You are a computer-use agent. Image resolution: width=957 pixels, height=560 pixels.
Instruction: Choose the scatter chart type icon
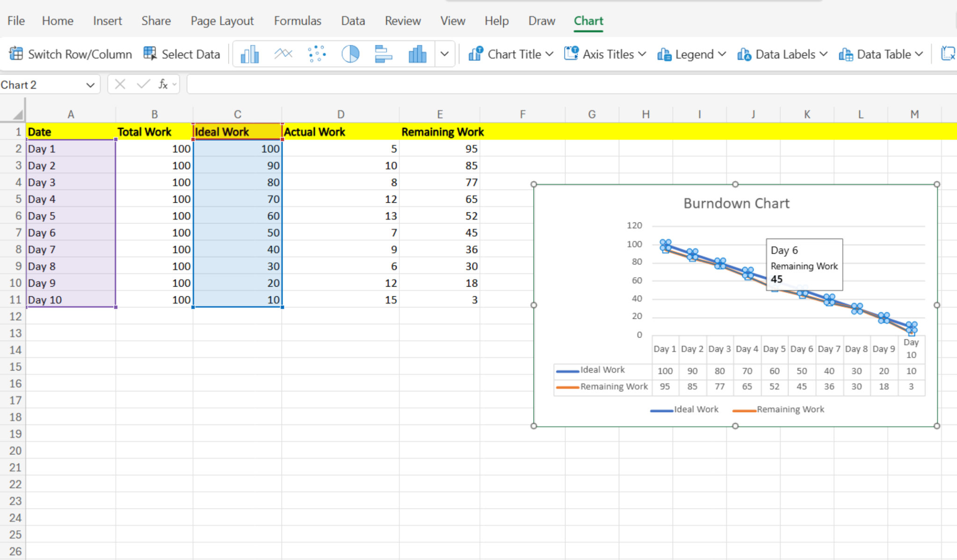317,54
